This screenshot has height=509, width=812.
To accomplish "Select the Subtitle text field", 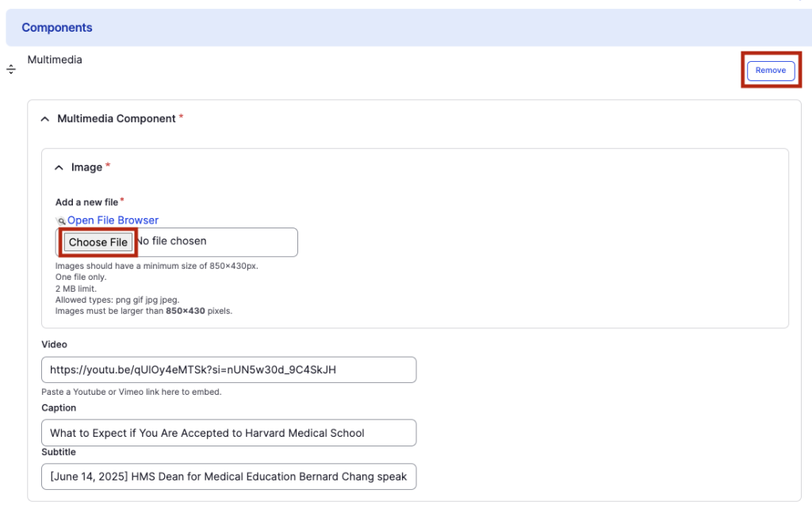I will point(228,476).
